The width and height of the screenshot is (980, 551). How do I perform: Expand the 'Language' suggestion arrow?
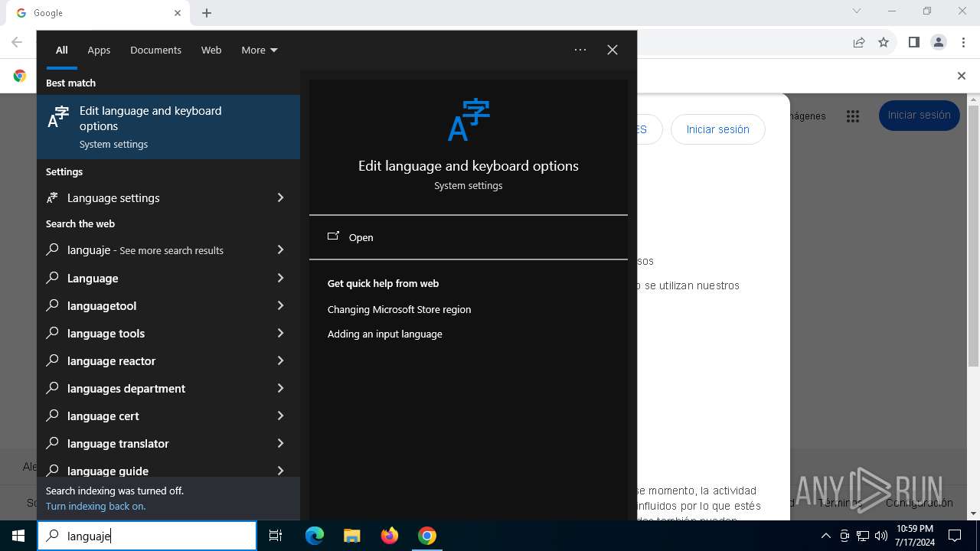tap(280, 278)
